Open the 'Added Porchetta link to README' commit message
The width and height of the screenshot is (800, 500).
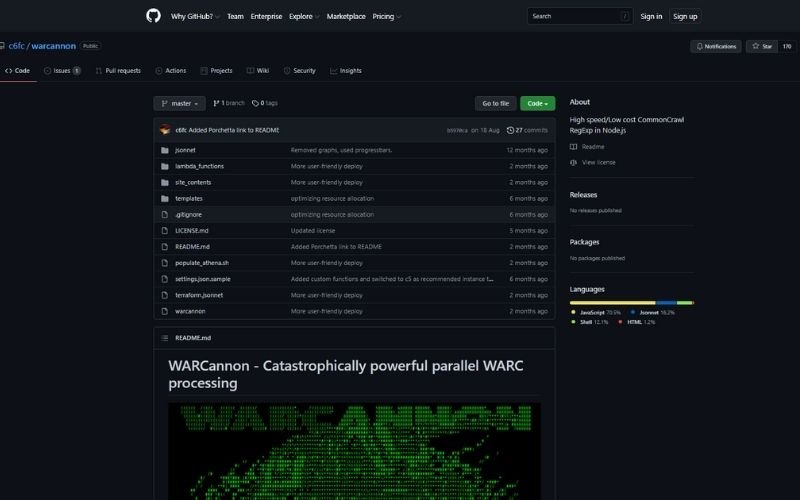point(234,130)
